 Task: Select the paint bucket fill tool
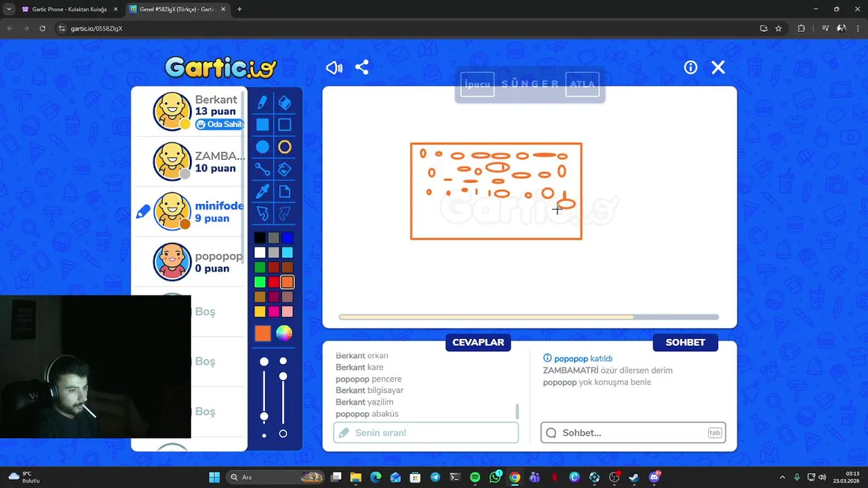point(285,169)
